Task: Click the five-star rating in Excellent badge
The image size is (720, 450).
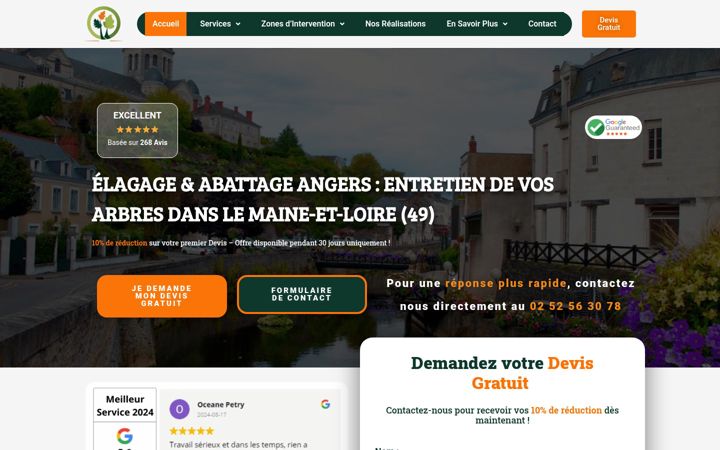Action: point(137,129)
